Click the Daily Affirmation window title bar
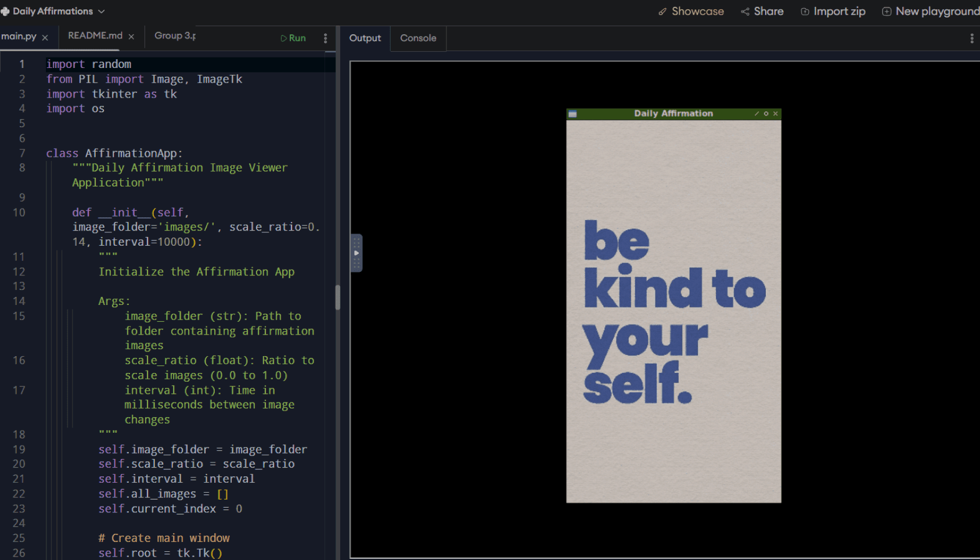This screenshot has height=560, width=980. (673, 113)
